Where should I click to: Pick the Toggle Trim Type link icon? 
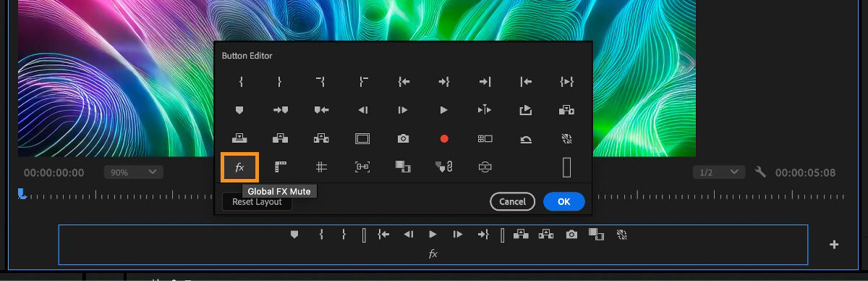click(445, 167)
